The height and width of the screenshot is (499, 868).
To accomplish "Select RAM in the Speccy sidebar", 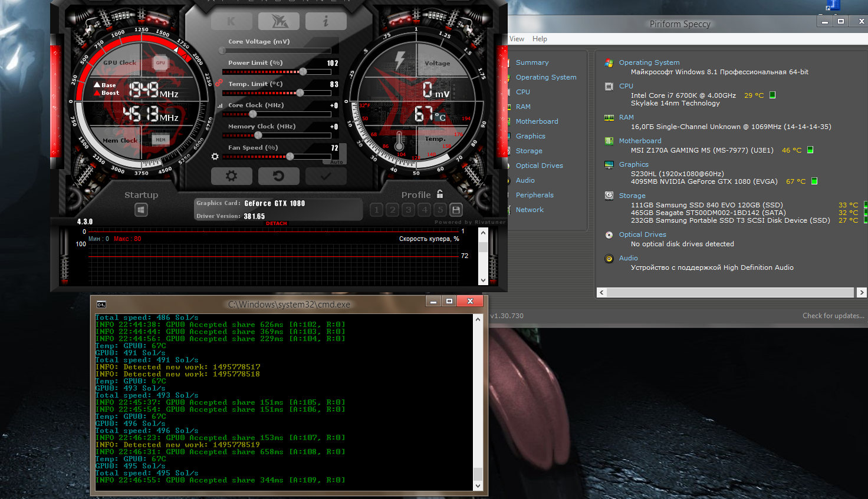I will pos(523,107).
